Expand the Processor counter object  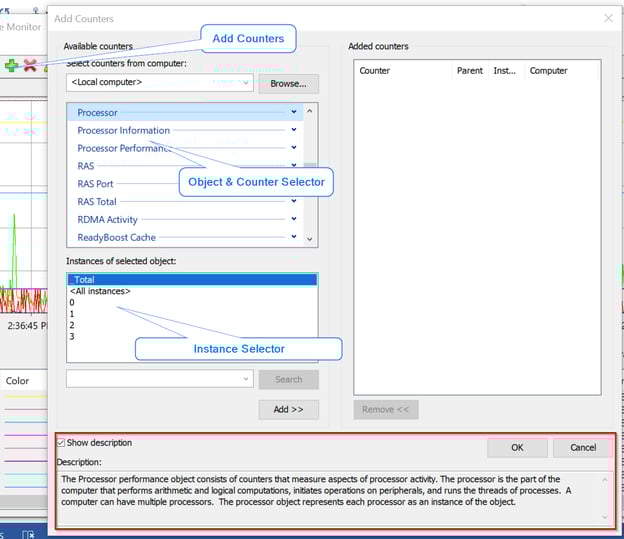(x=294, y=113)
